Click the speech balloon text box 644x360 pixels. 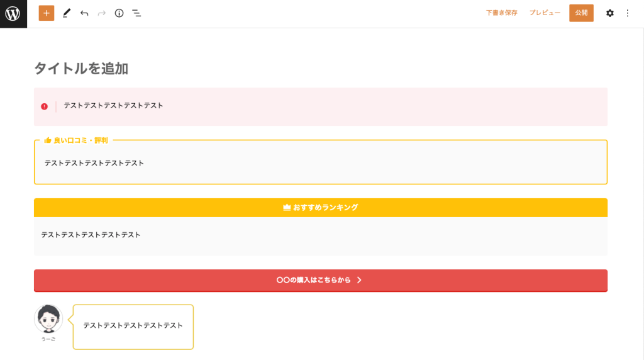click(x=133, y=327)
